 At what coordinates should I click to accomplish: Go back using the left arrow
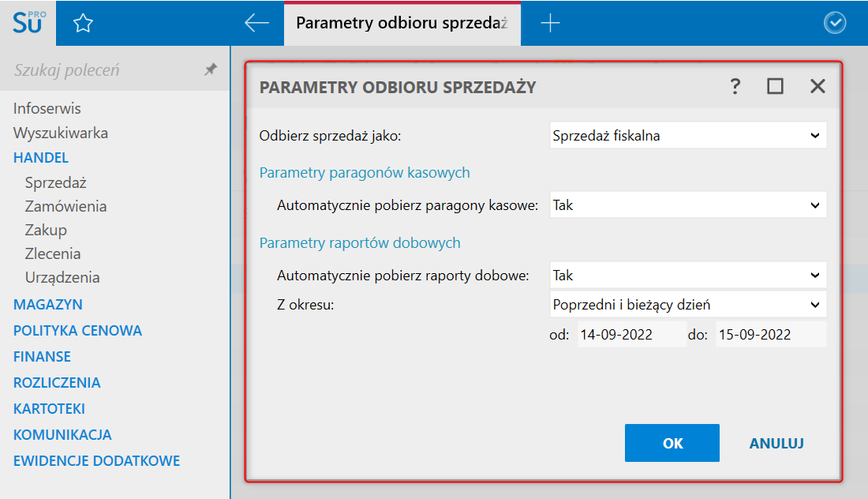coord(256,23)
